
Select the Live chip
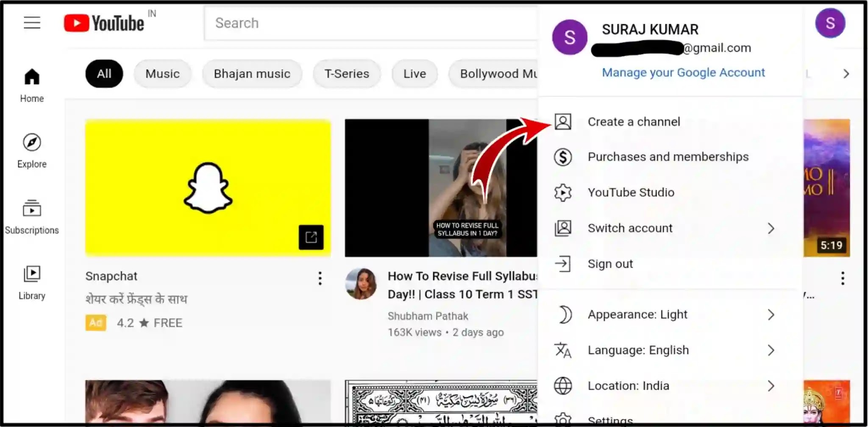click(x=415, y=74)
